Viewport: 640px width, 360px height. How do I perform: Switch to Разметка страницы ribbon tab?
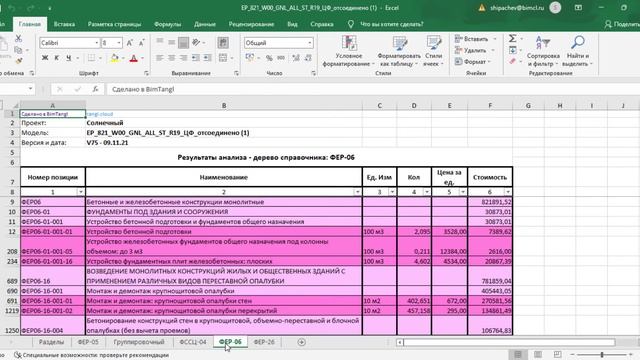click(x=114, y=24)
